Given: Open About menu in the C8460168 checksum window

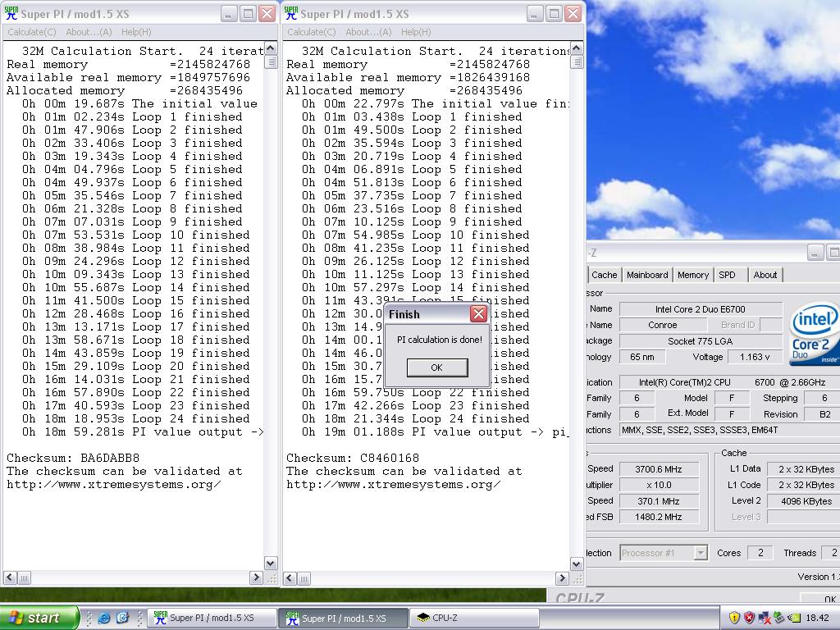Looking at the screenshot, I should [368, 32].
